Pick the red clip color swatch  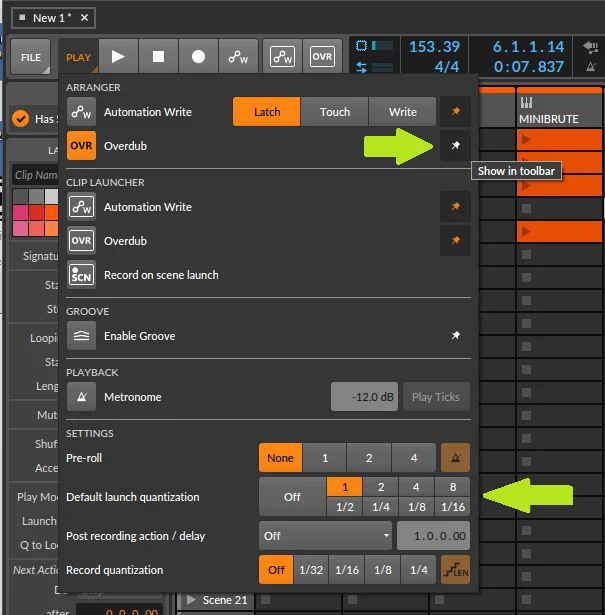(x=36, y=212)
